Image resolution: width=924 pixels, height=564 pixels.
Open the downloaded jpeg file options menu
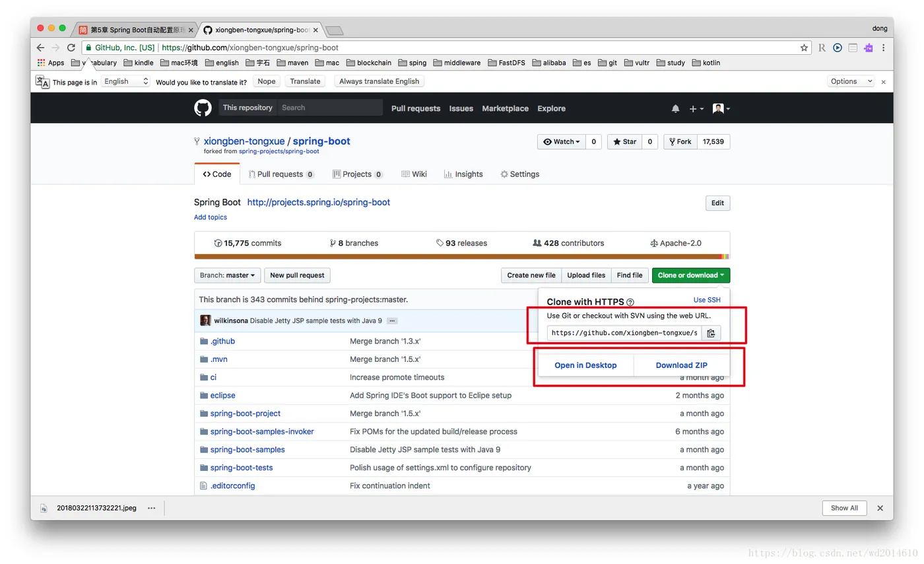[151, 508]
